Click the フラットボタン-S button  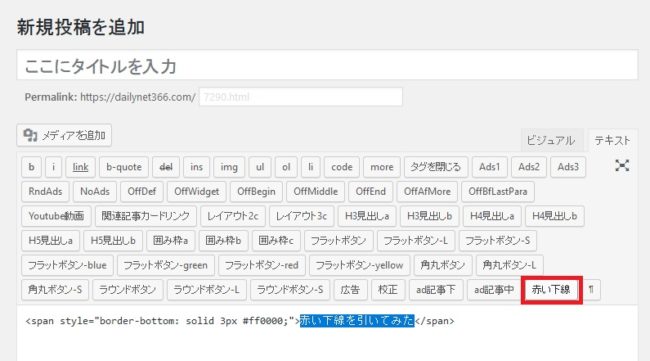[x=497, y=240]
